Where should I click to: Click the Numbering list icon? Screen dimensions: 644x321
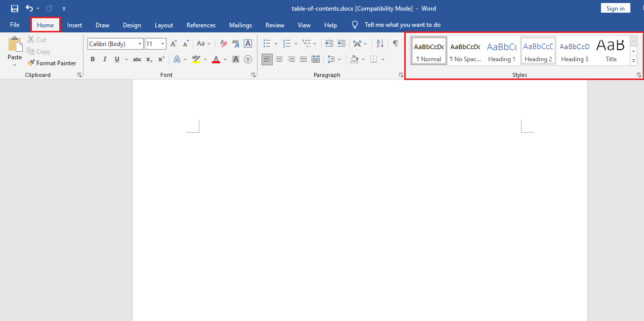click(287, 44)
